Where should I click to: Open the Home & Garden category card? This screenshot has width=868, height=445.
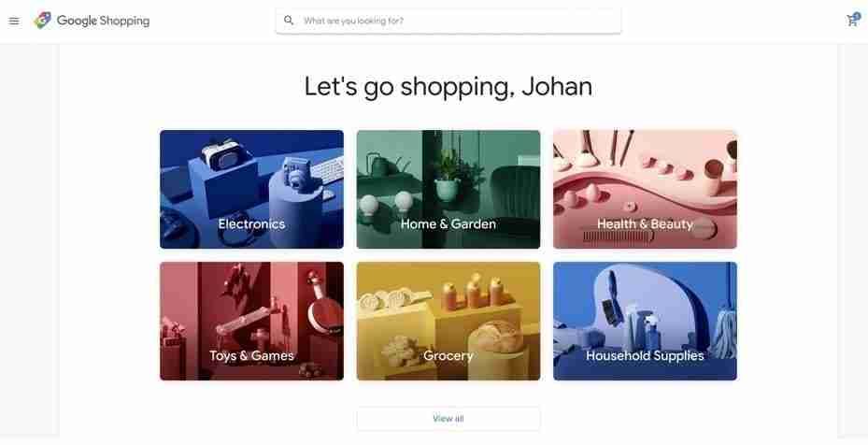(x=448, y=190)
